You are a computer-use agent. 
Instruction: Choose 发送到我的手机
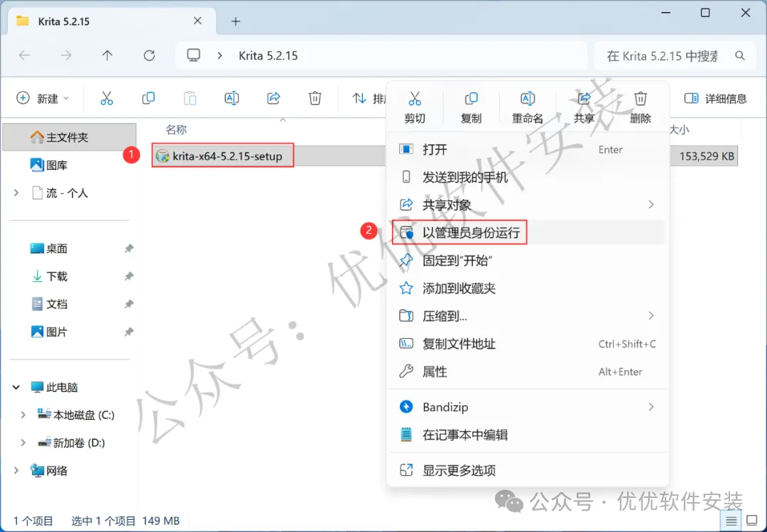coord(528,177)
